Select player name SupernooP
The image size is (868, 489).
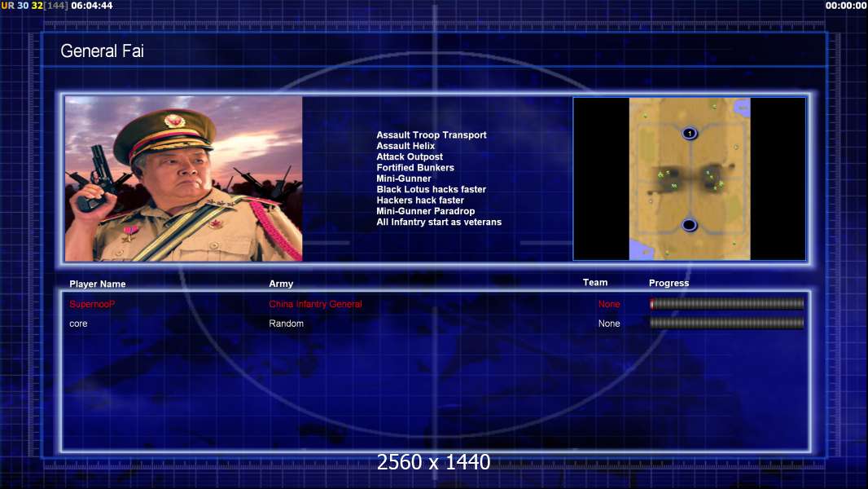click(x=92, y=304)
